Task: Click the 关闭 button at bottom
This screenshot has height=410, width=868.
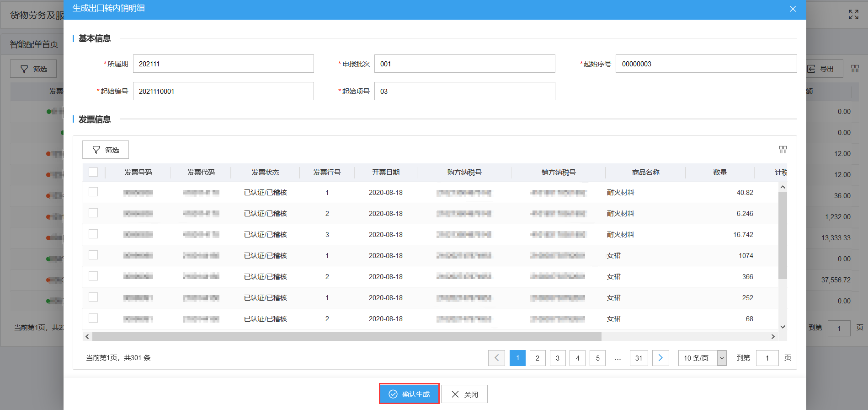Action: coord(464,394)
